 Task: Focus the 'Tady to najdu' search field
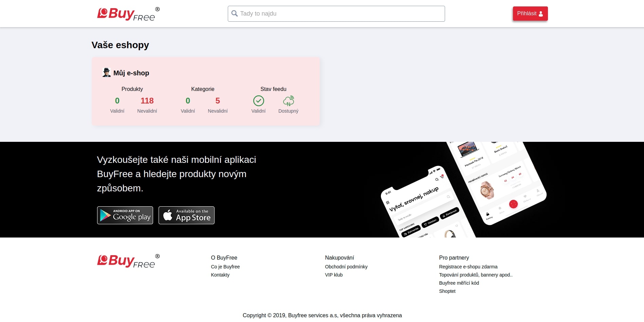(336, 14)
